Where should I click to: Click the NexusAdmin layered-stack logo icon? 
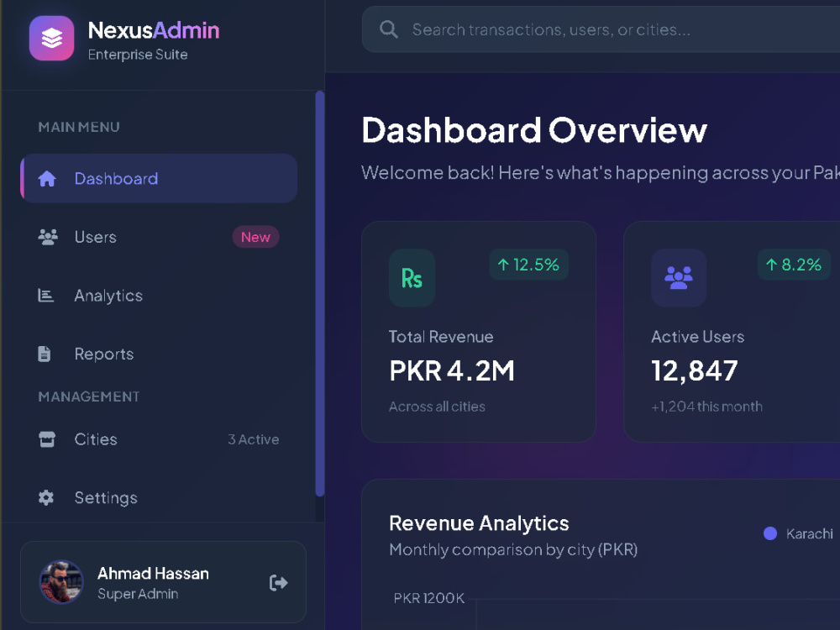(51, 38)
